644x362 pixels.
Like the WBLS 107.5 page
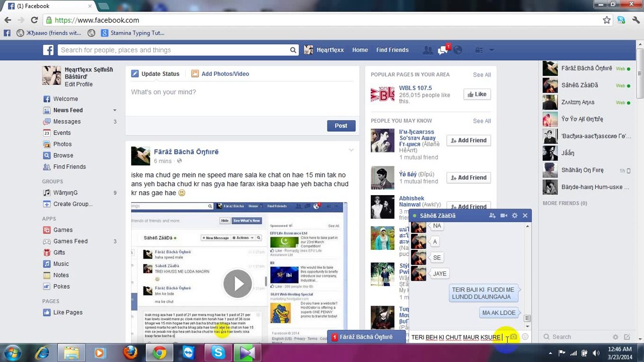(477, 95)
